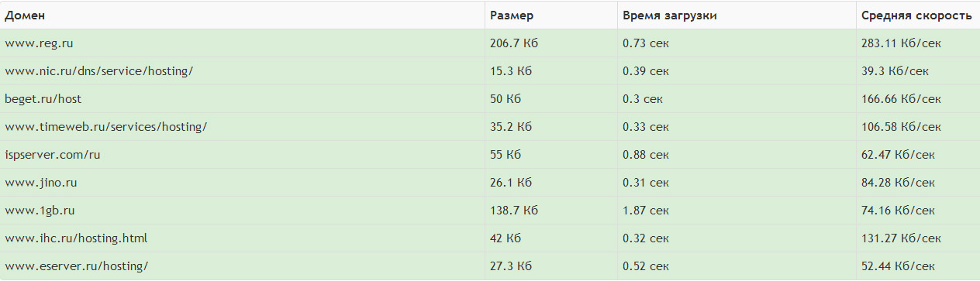The height and width of the screenshot is (281, 980).
Task: Select the 166.66 Кб/сек speed cell
Action: [x=918, y=99]
